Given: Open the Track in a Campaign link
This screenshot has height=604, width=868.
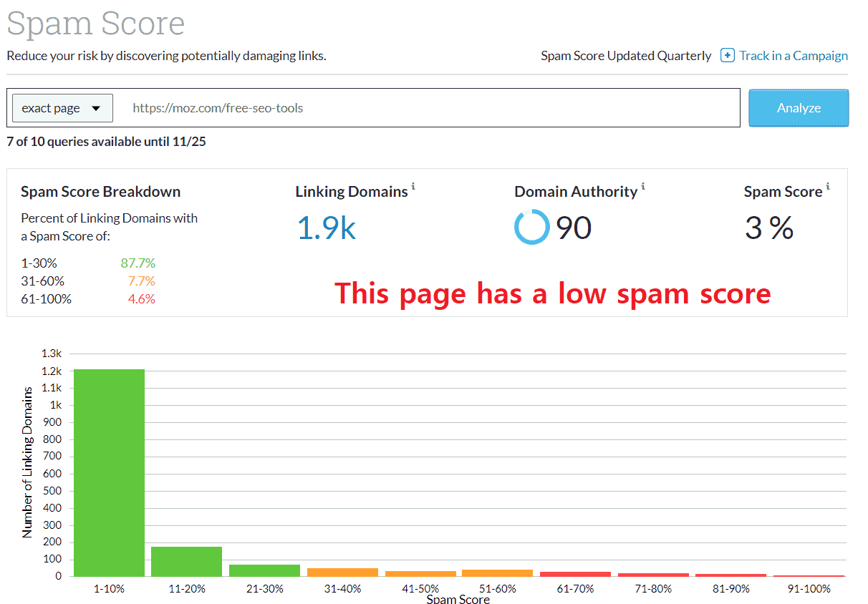Looking at the screenshot, I should [794, 55].
